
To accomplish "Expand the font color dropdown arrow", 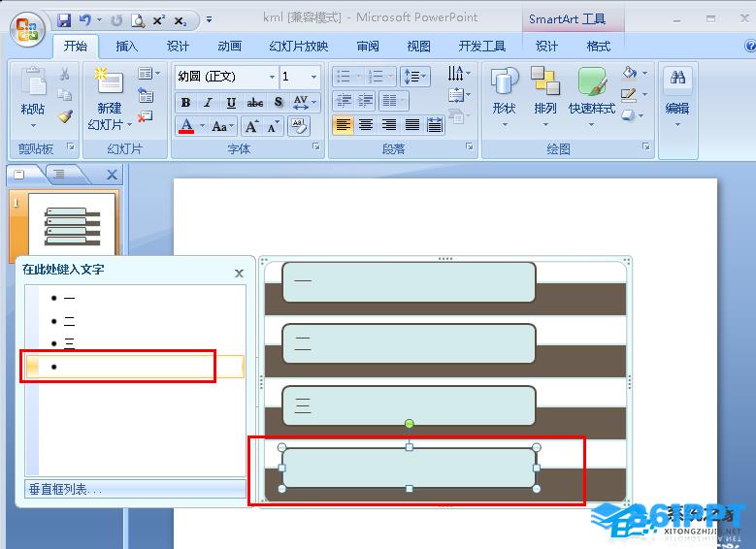I will pos(203,126).
